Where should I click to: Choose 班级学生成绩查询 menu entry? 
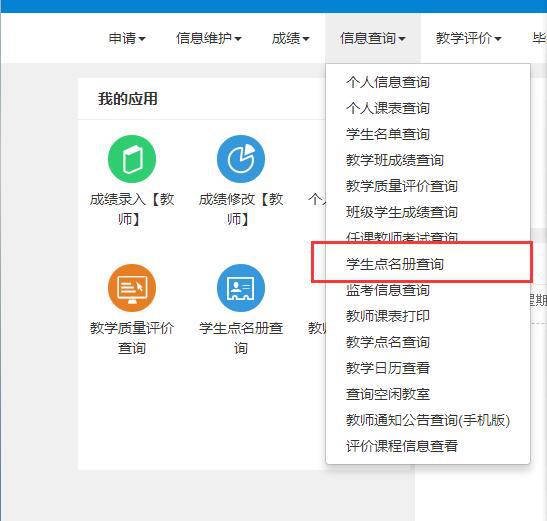pos(402,212)
